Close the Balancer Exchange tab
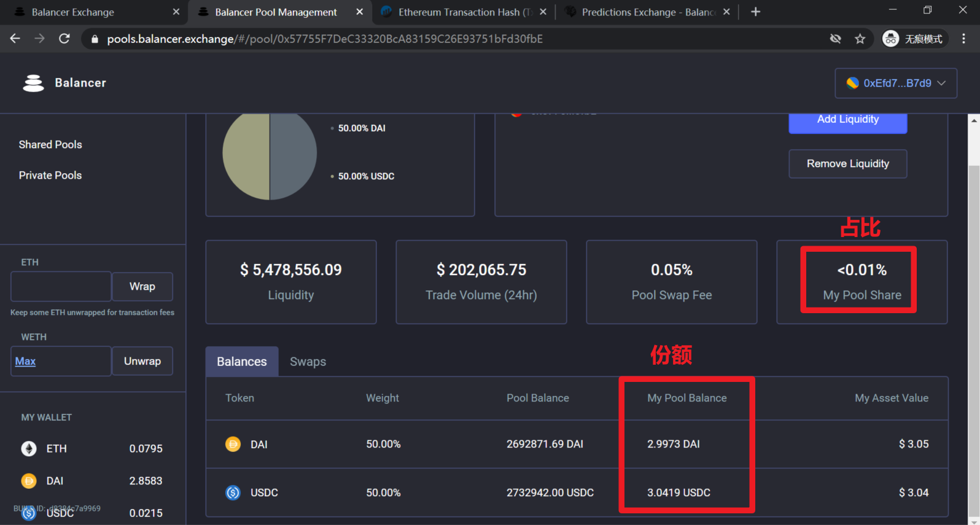 [176, 12]
